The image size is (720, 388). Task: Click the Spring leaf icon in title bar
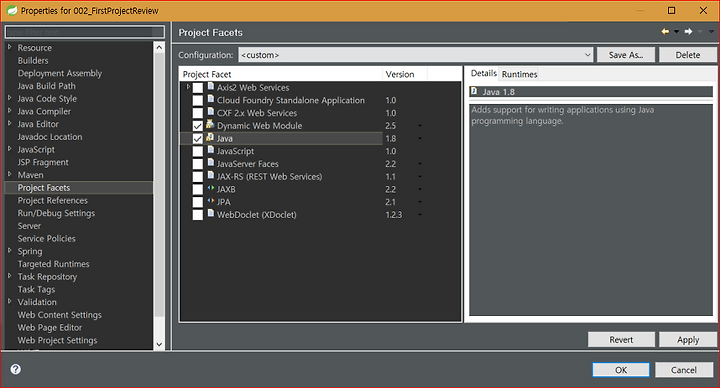(12, 10)
